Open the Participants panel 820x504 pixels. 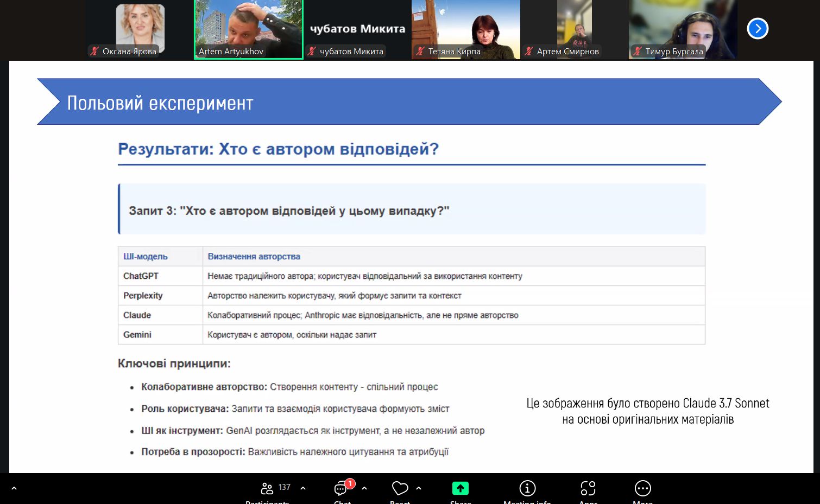tap(267, 489)
